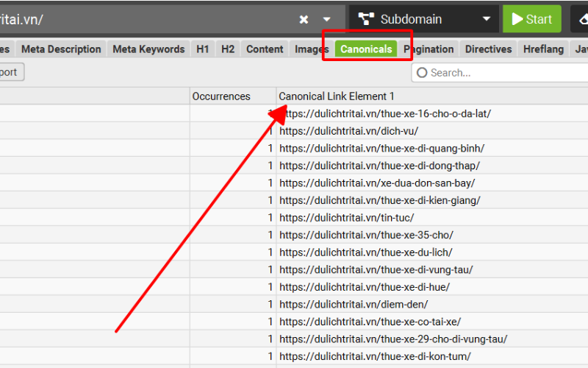Viewport: 588px width, 368px height.
Task: Open the URL history dropdown arrow
Action: (327, 19)
